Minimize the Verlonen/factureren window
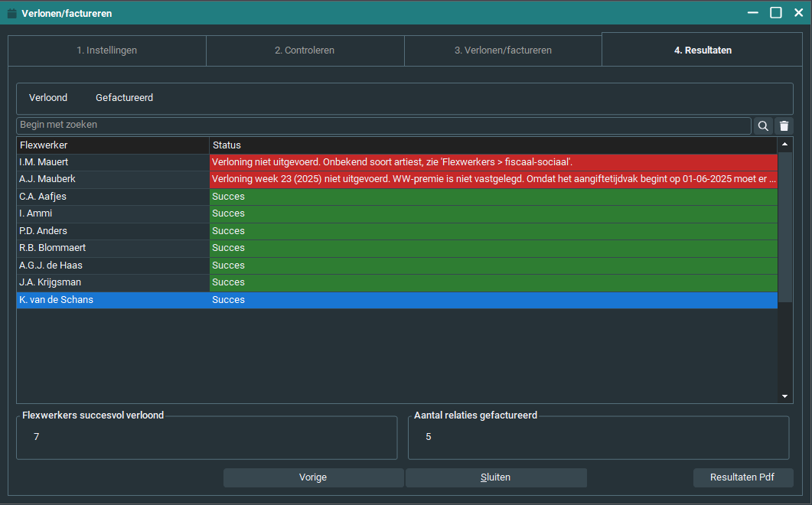 [x=753, y=12]
